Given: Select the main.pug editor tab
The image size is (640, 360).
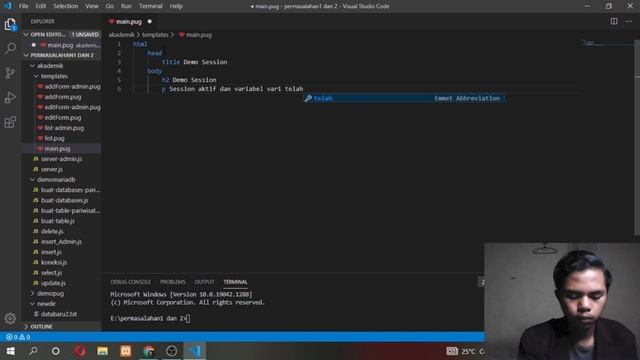Looking at the screenshot, I should click(129, 22).
